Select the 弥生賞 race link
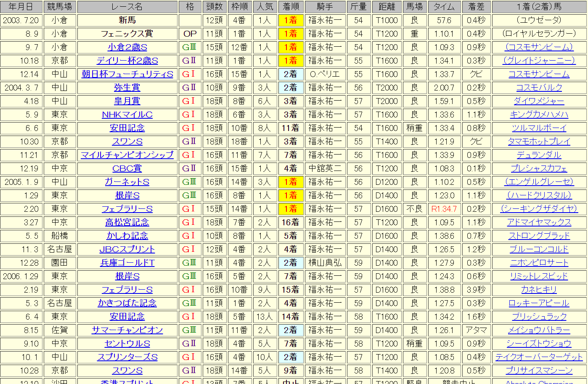Viewport: 588px width, 384px height. [x=127, y=88]
